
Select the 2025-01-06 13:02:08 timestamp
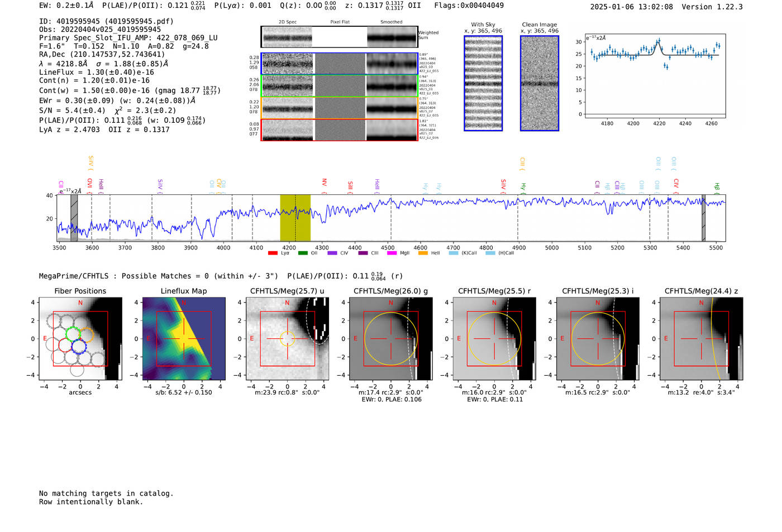[632, 7]
